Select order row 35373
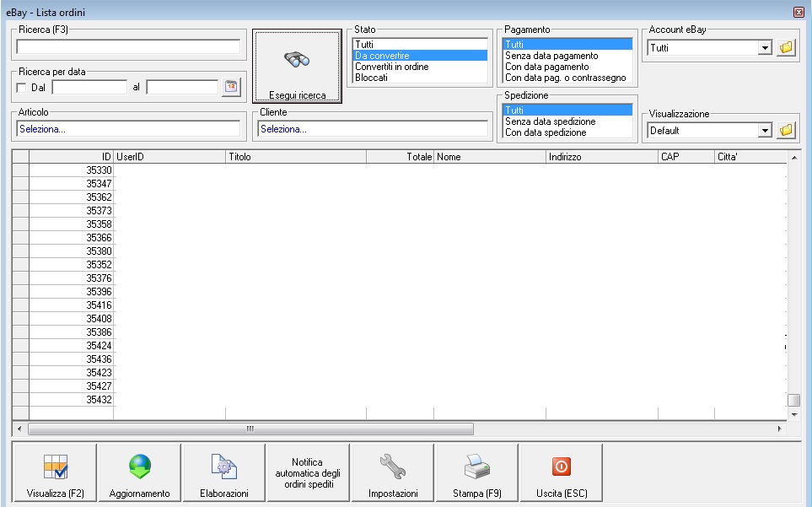 click(72, 210)
